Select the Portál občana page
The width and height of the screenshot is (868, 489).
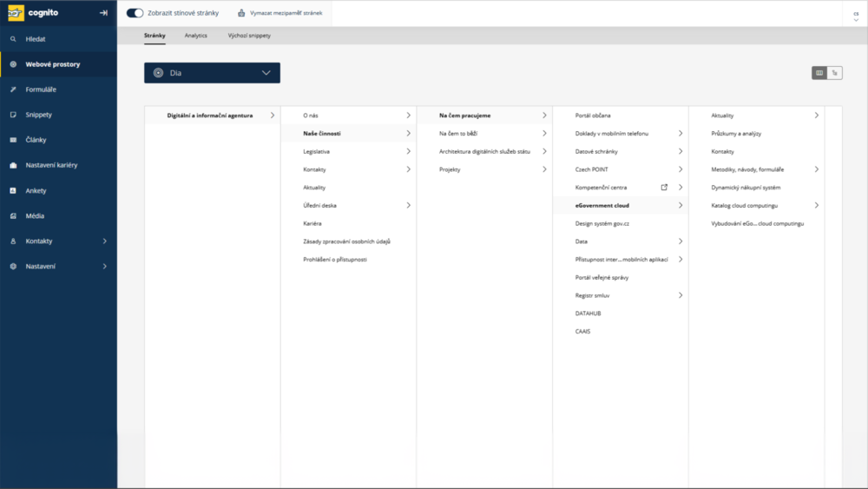593,115
